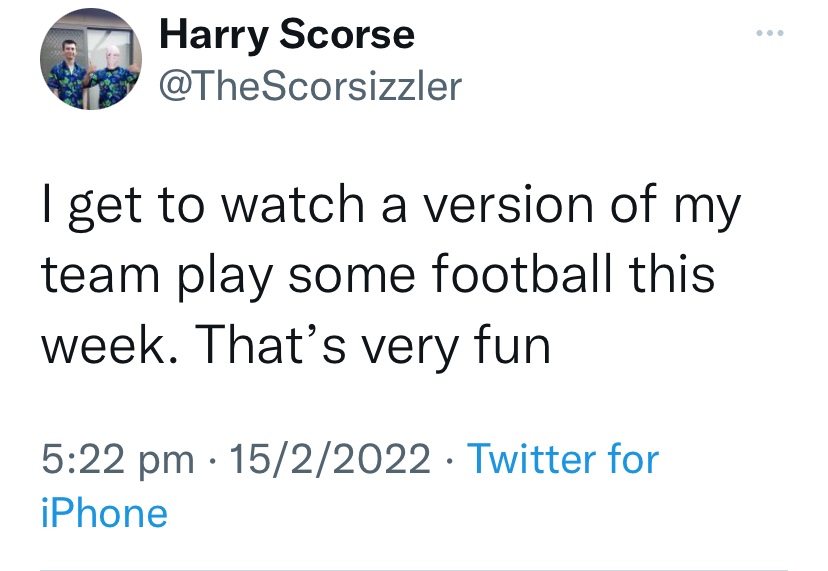Select the 15/2/2022 date
The image size is (828, 571).
coord(330,460)
